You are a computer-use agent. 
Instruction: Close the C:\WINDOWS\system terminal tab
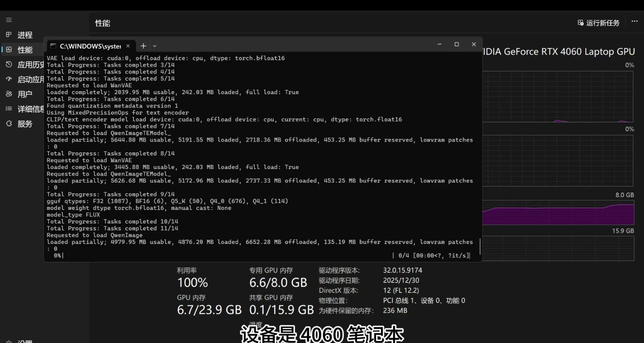click(x=128, y=46)
